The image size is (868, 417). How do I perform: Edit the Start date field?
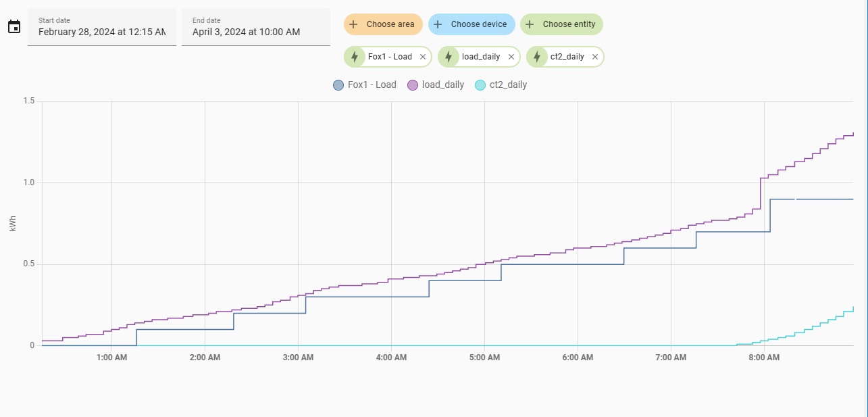tap(101, 31)
